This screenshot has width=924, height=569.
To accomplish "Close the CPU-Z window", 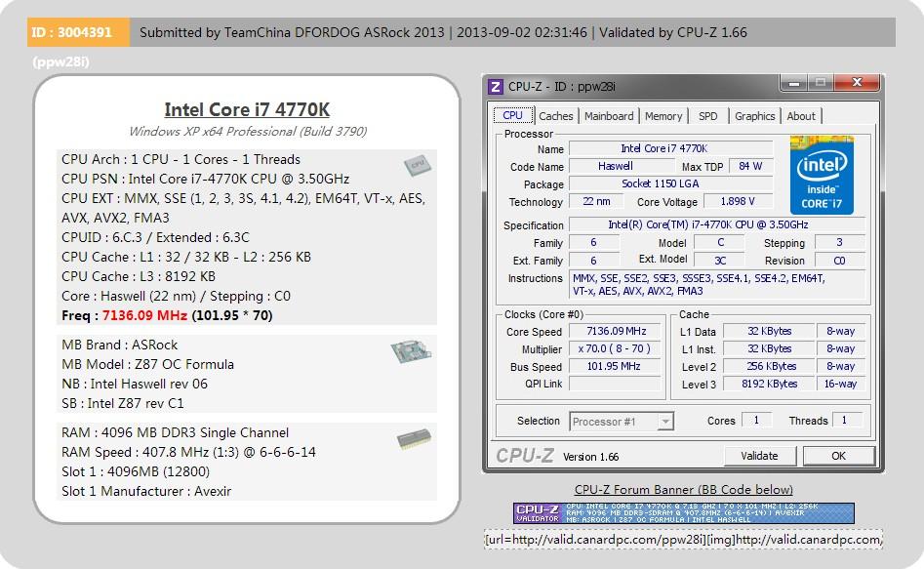I will click(x=857, y=83).
